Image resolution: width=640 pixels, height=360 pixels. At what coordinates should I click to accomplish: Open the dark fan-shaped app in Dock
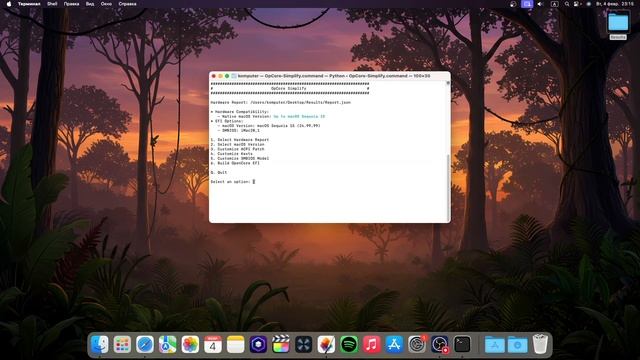(303, 344)
